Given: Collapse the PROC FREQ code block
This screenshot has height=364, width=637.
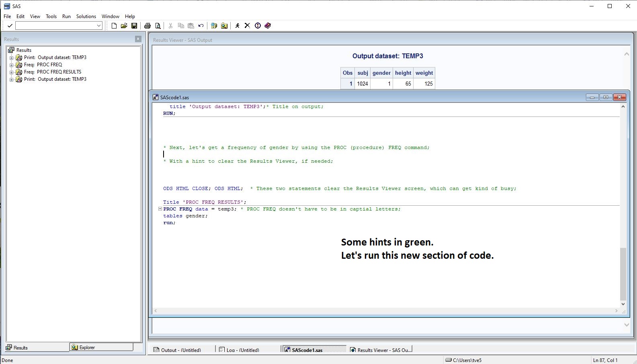Looking at the screenshot, I should coord(160,209).
